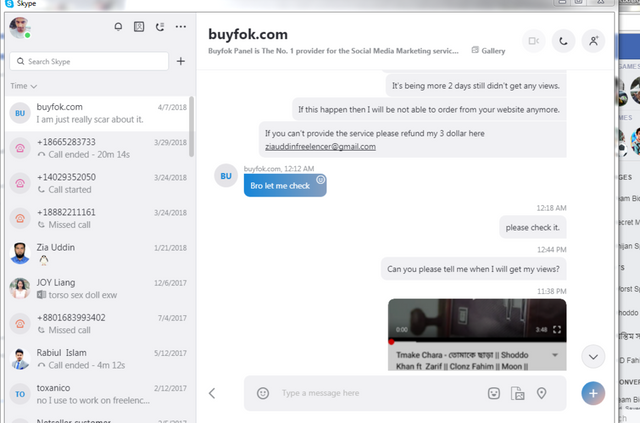Viewport: 640px width, 423px height.
Task: Click the BU avatar beside the message
Action: (226, 176)
